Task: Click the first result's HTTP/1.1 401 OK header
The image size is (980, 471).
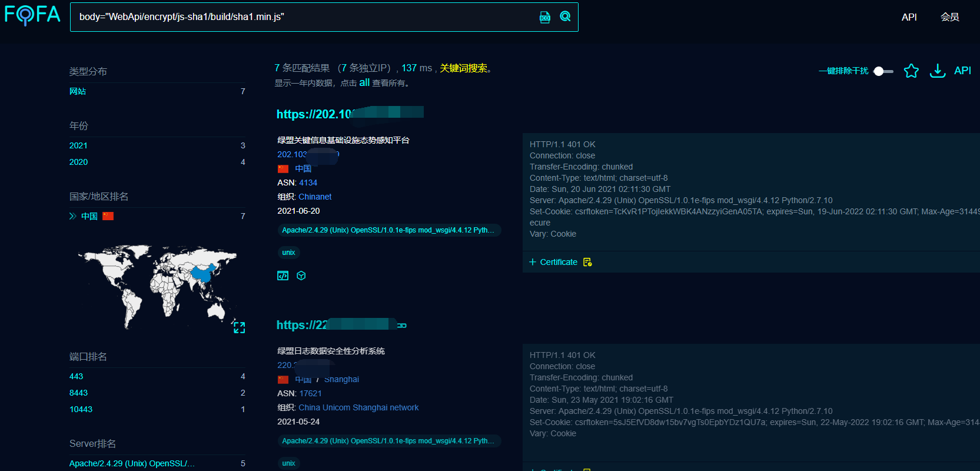Action: click(562, 144)
